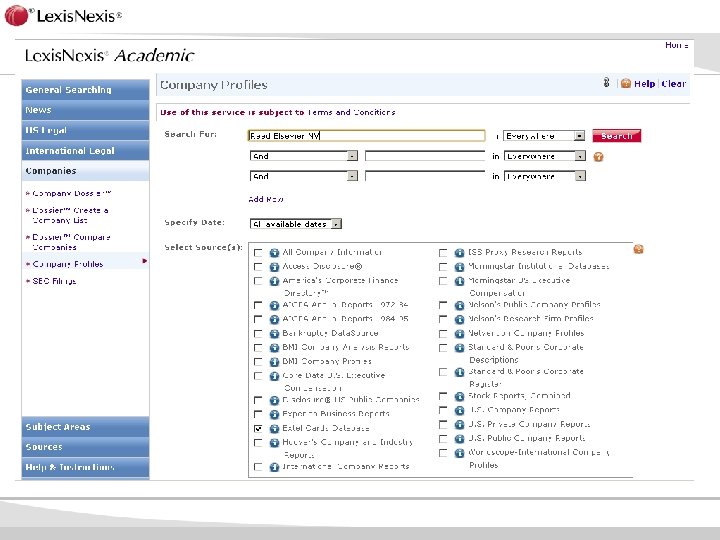The height and width of the screenshot is (540, 720).
Task: Click the orange question mark search help icon
Action: point(598,157)
